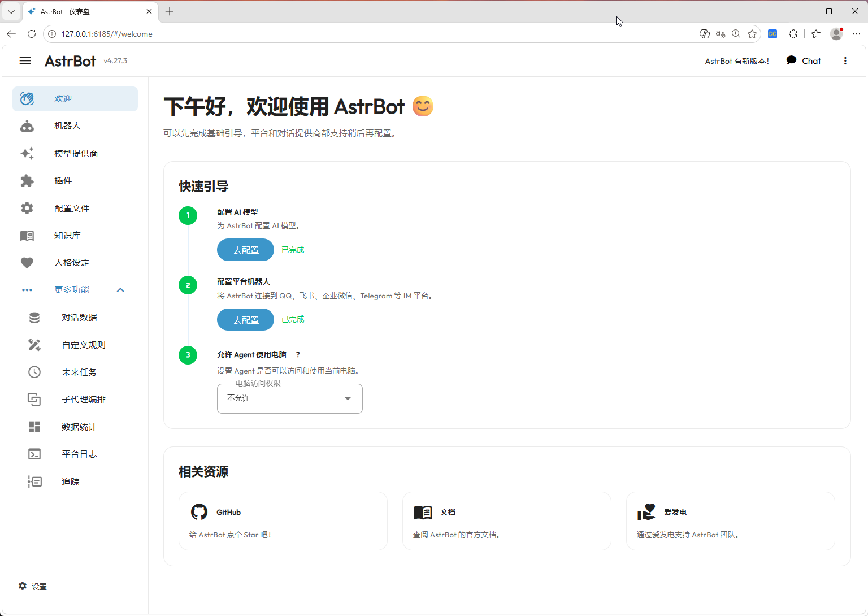
Task: Open the 电脑访问权限 dropdown
Action: 290,398
